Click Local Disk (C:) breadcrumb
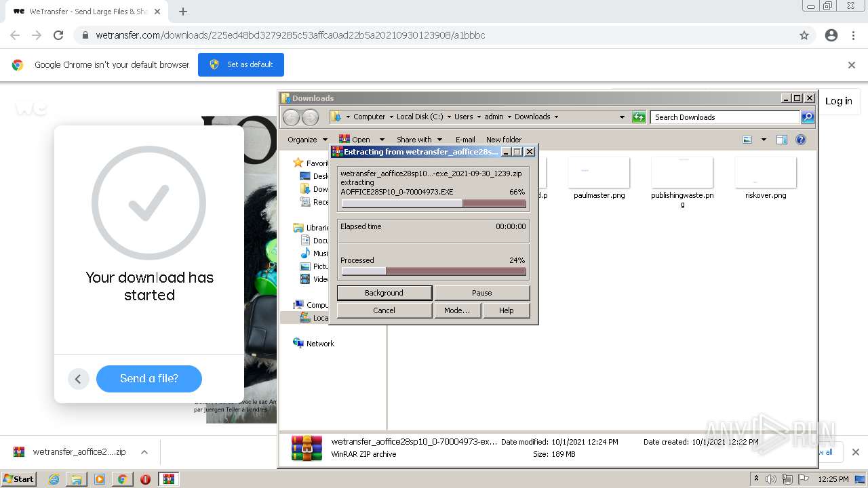This screenshot has width=868, height=488. (x=419, y=117)
